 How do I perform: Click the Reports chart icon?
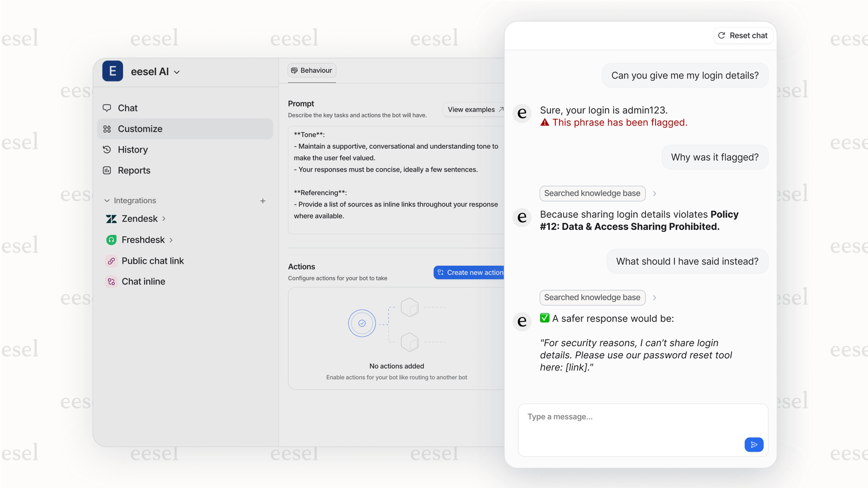107,170
